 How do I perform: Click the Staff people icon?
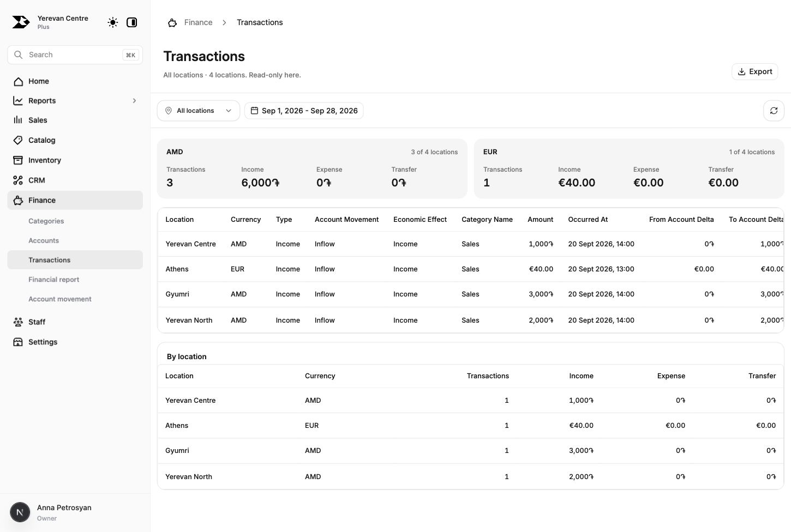tap(18, 322)
